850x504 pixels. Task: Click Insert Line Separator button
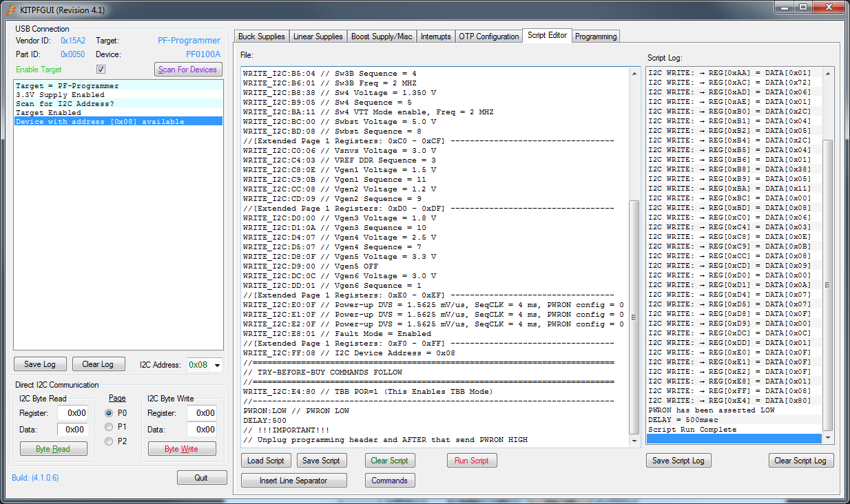click(293, 481)
